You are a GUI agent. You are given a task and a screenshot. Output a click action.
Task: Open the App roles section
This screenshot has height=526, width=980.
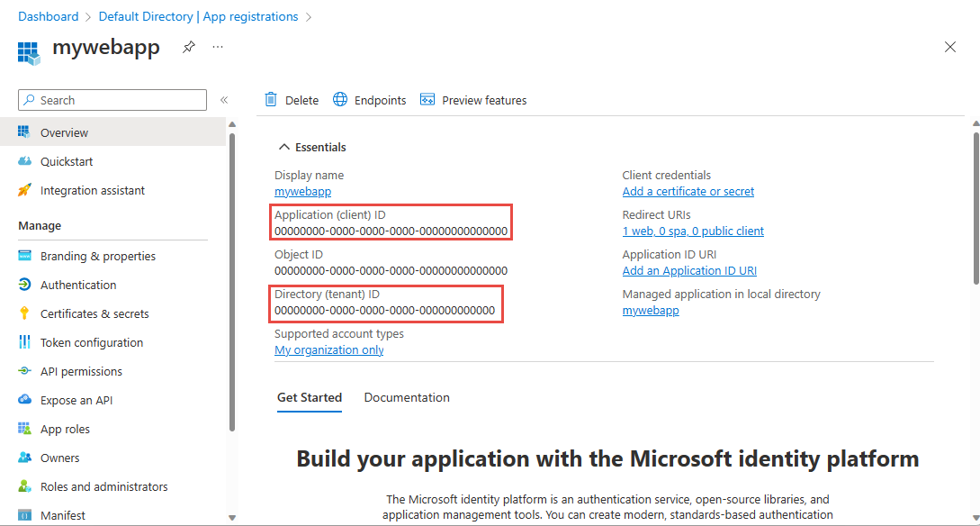coord(67,428)
